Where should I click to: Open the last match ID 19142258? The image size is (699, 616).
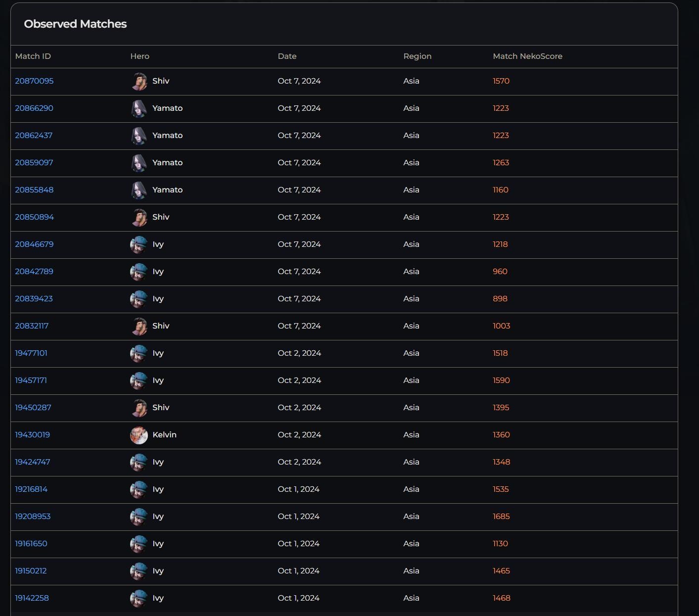pos(32,598)
